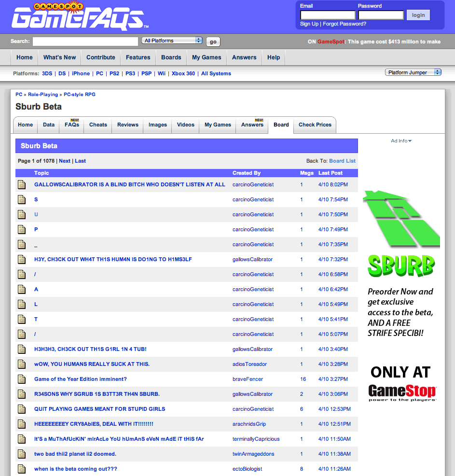The width and height of the screenshot is (455, 476).
Task: Click the topic icon beside wOW, YOU HUMANS thread
Action: (x=22, y=364)
